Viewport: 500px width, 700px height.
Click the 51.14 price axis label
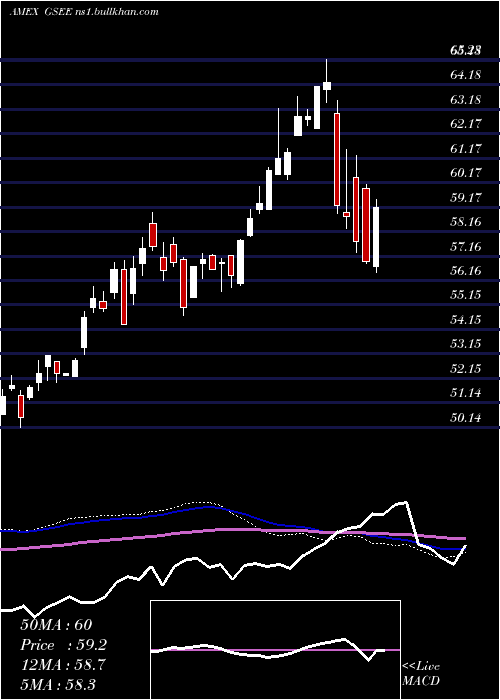(466, 393)
